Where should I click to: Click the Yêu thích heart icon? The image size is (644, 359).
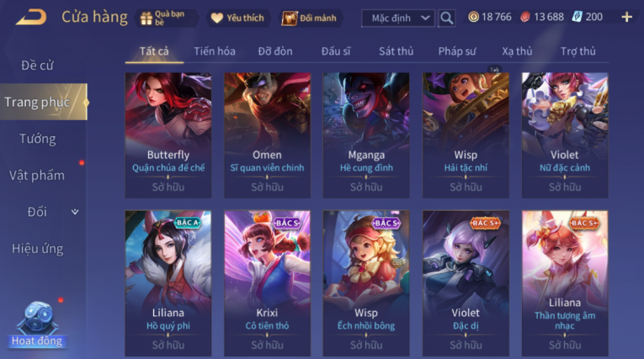click(217, 18)
